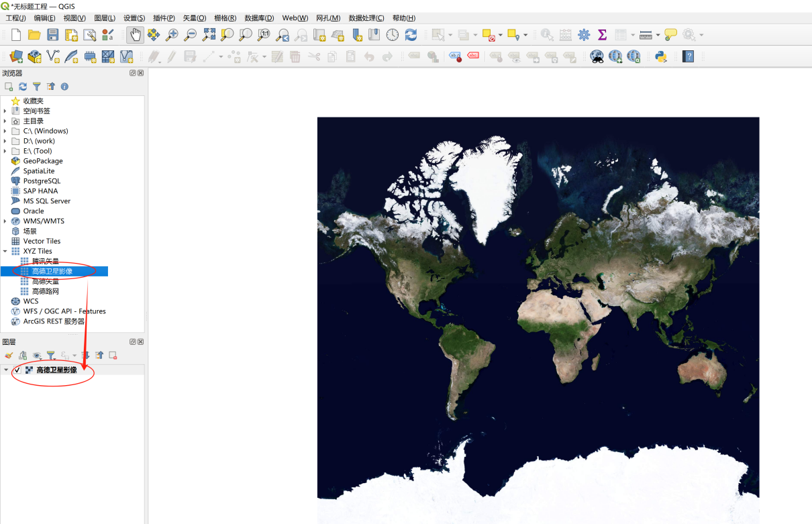This screenshot has height=524, width=812.
Task: Open the Python console
Action: pyautogui.click(x=660, y=56)
